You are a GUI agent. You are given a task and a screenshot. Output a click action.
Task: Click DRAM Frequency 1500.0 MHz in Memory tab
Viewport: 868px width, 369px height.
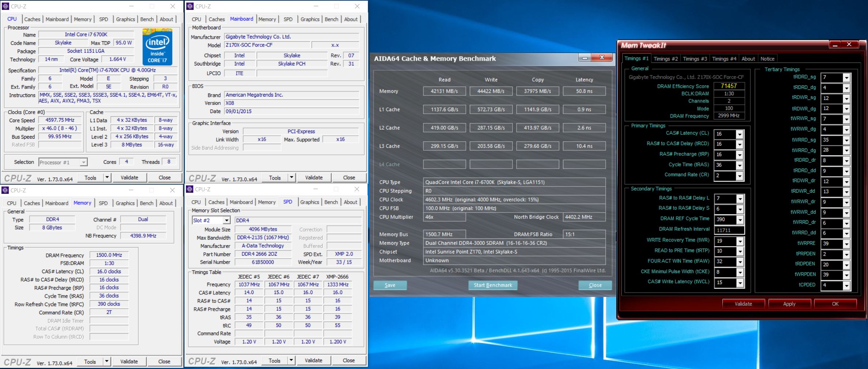pos(109,255)
